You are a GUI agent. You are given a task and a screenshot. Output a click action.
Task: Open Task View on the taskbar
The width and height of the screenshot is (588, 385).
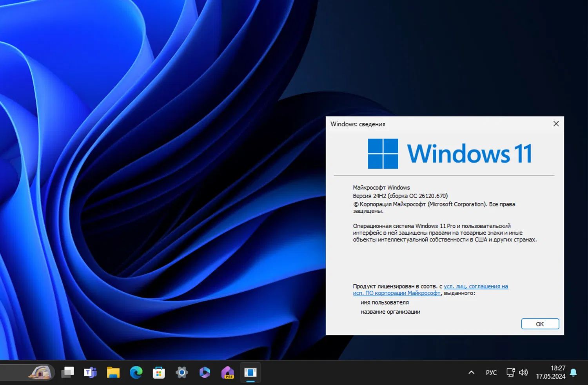coord(67,372)
